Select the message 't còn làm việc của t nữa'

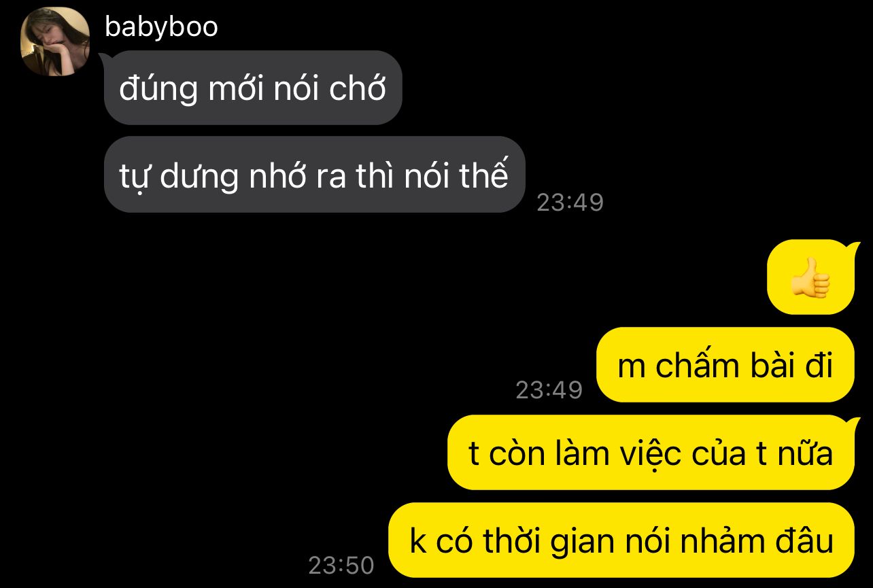coord(651,452)
